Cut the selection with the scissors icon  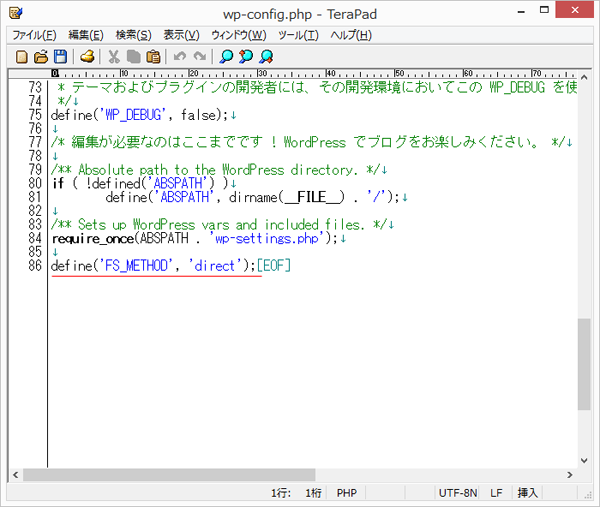click(x=113, y=57)
